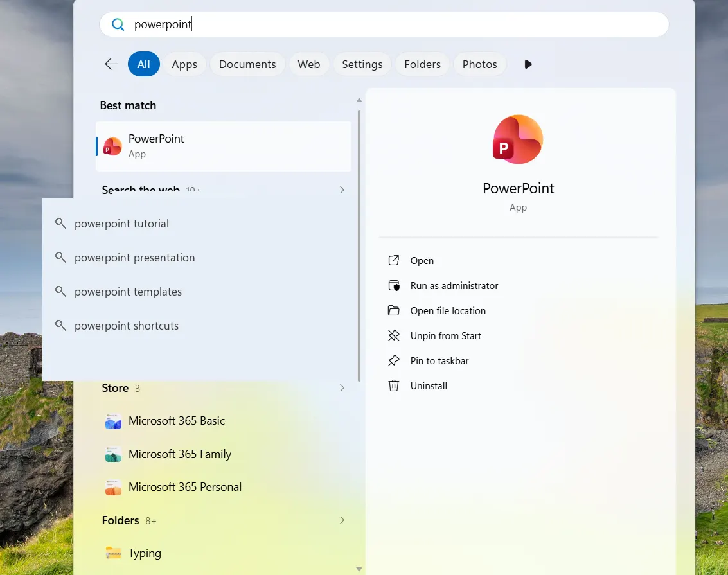Click Unpin from Start pin icon
The image size is (728, 575).
(x=394, y=335)
